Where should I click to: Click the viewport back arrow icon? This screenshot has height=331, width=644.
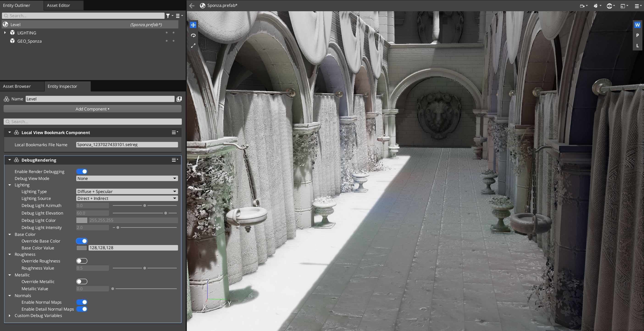click(x=192, y=6)
